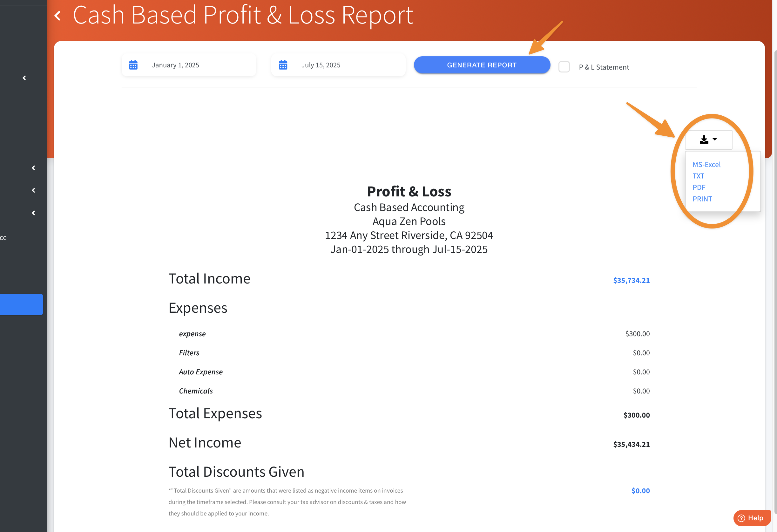Image resolution: width=777 pixels, height=532 pixels.
Task: Choose MS-Excel export option
Action: [706, 165]
